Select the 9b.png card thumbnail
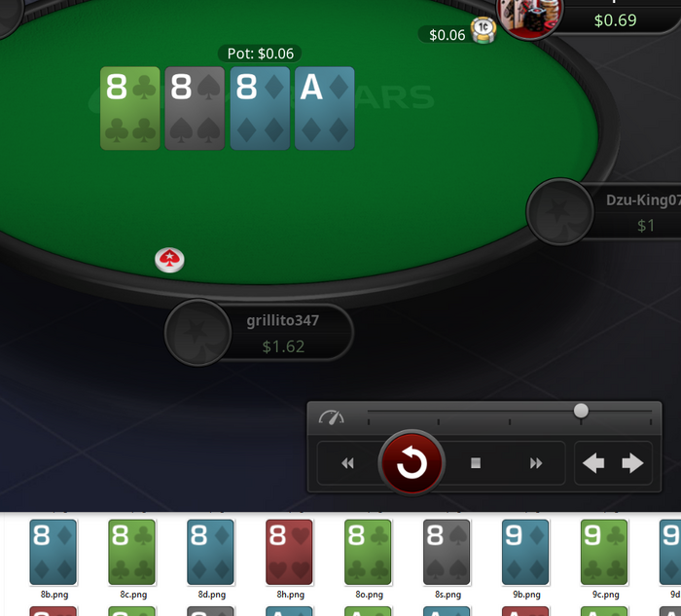 tap(526, 552)
